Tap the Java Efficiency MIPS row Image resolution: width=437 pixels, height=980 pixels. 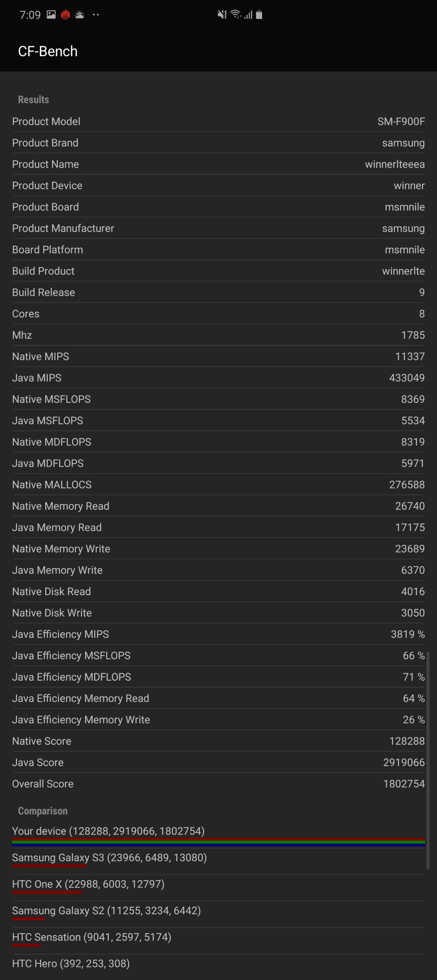[218, 634]
